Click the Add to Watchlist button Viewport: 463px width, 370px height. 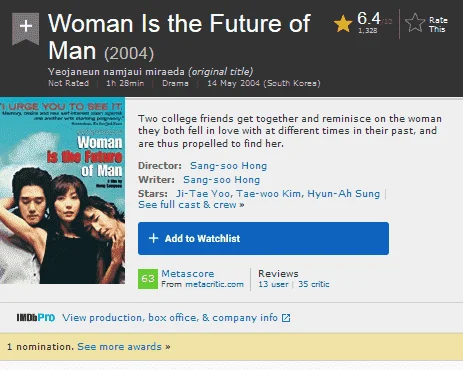(263, 238)
